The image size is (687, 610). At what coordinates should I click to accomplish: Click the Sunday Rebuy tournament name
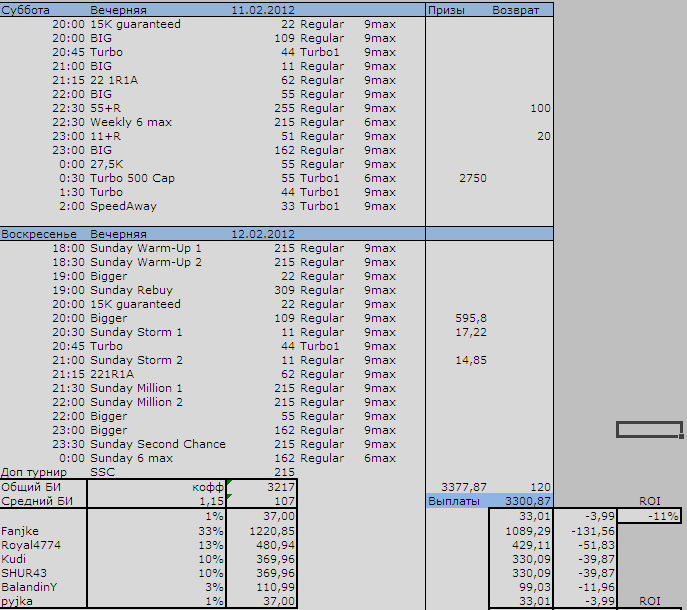click(x=131, y=290)
